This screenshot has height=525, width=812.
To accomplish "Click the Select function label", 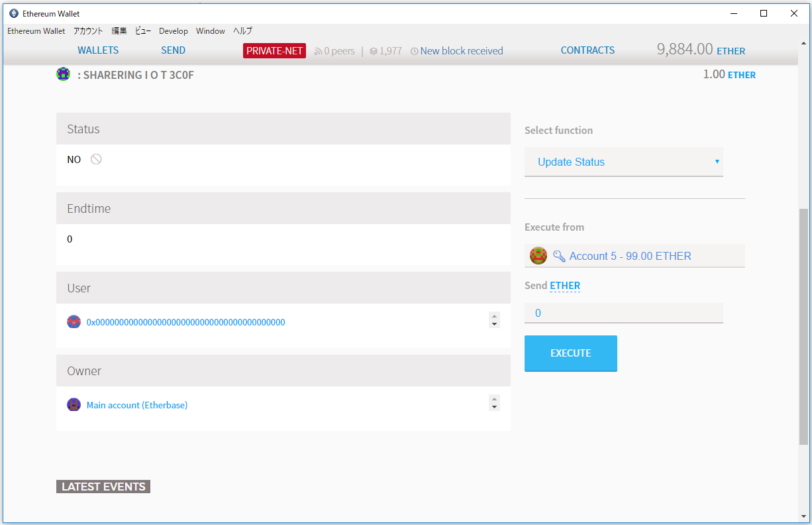I will (559, 131).
